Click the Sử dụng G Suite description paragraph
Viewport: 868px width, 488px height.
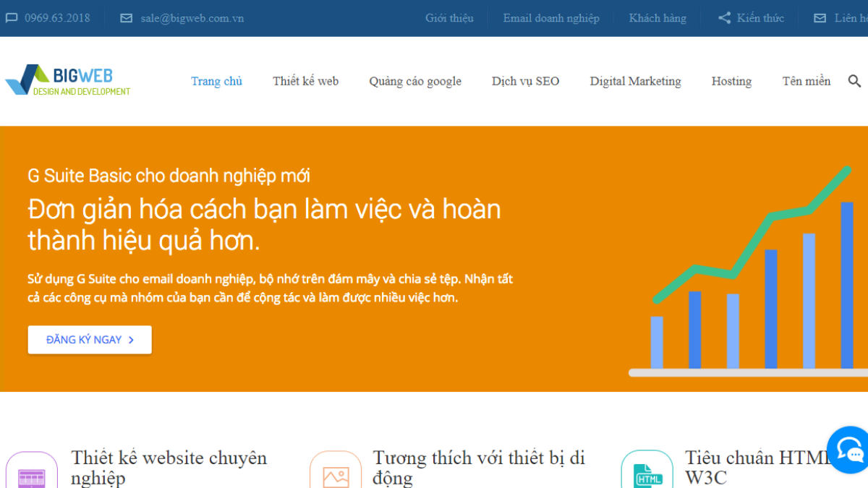[x=270, y=288]
